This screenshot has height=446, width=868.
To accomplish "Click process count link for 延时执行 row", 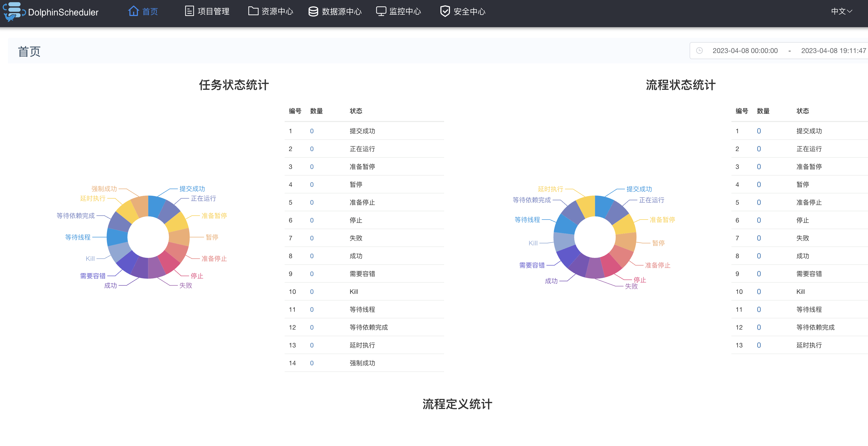I will tap(759, 345).
